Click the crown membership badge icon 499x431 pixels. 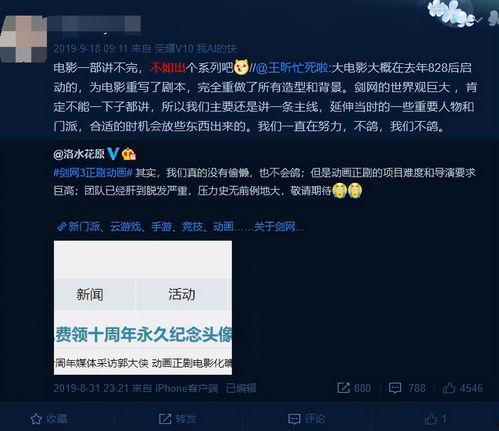tap(129, 154)
